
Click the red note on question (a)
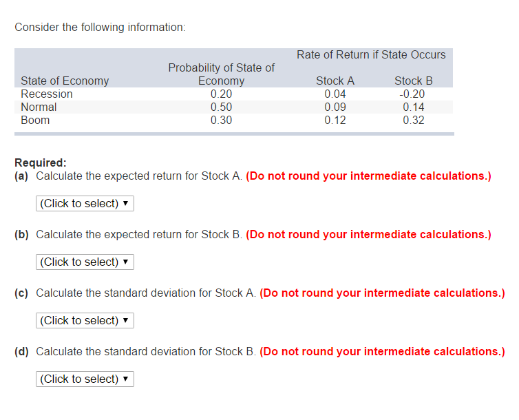pyautogui.click(x=368, y=176)
